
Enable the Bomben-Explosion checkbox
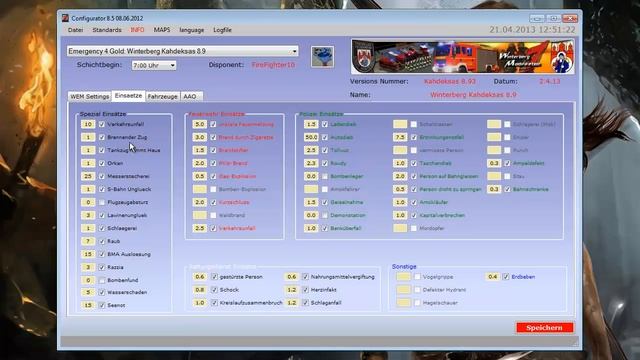coord(213,189)
